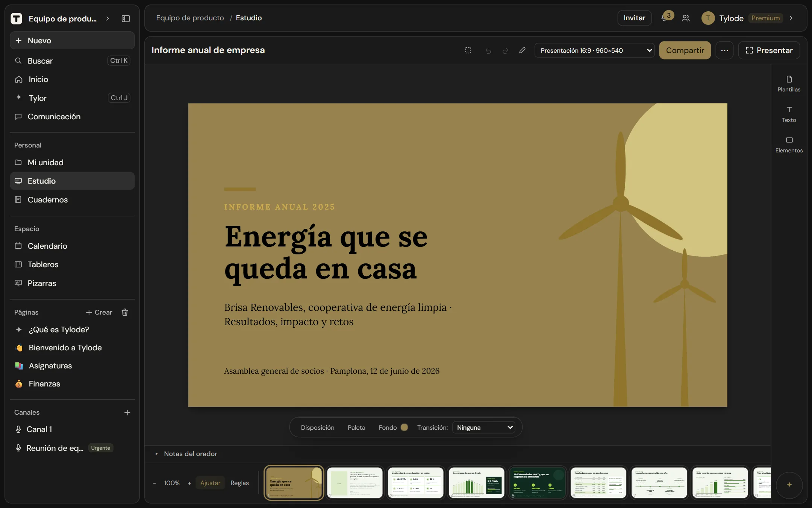Open the Finanzas page
Image resolution: width=812 pixels, height=508 pixels.
[72, 384]
